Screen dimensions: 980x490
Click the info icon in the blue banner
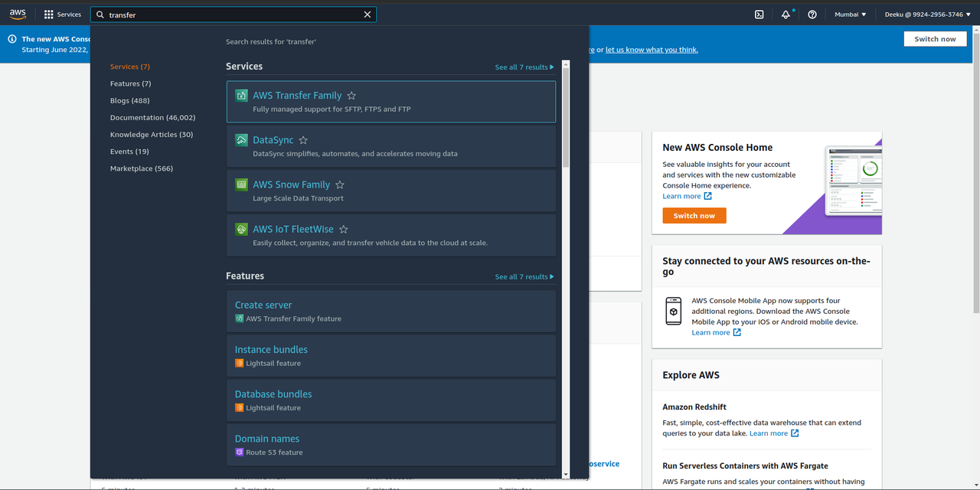tap(12, 39)
